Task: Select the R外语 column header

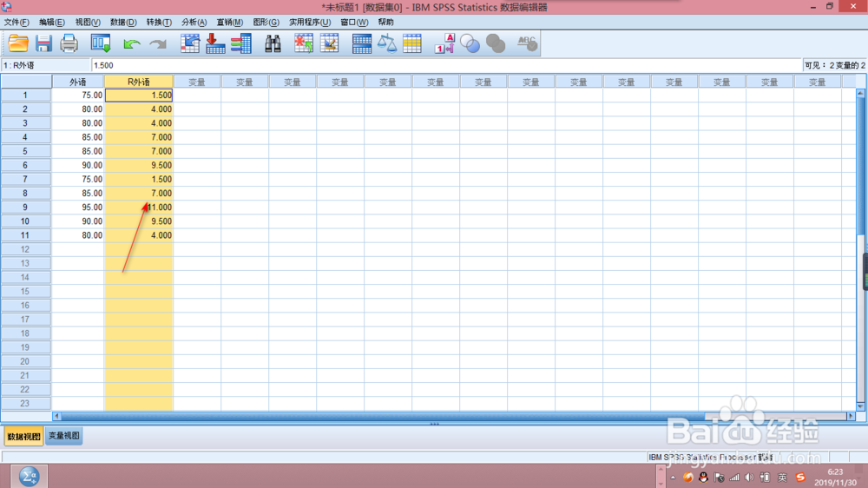Action: pos(138,82)
